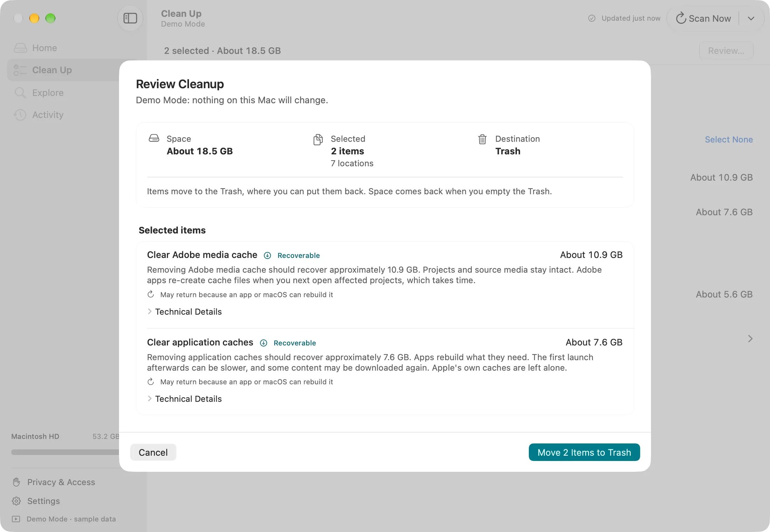Click the '2 selected · About 18.5 GB' header

click(x=222, y=51)
